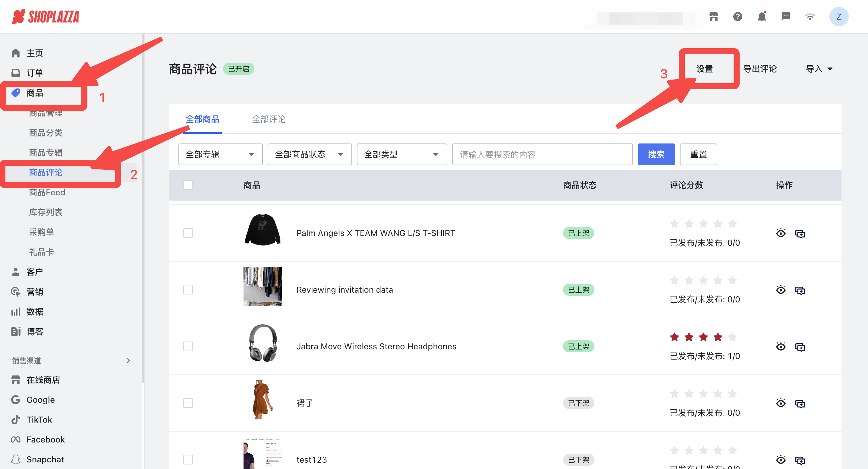This screenshot has width=868, height=469.
Task: Toggle the select-all checkbox in table header
Action: pos(188,185)
